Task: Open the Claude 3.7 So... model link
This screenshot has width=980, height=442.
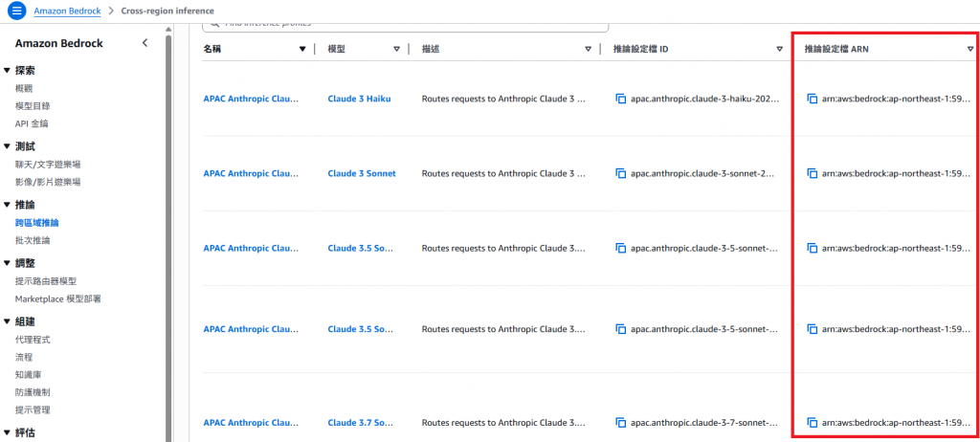Action: point(360,423)
